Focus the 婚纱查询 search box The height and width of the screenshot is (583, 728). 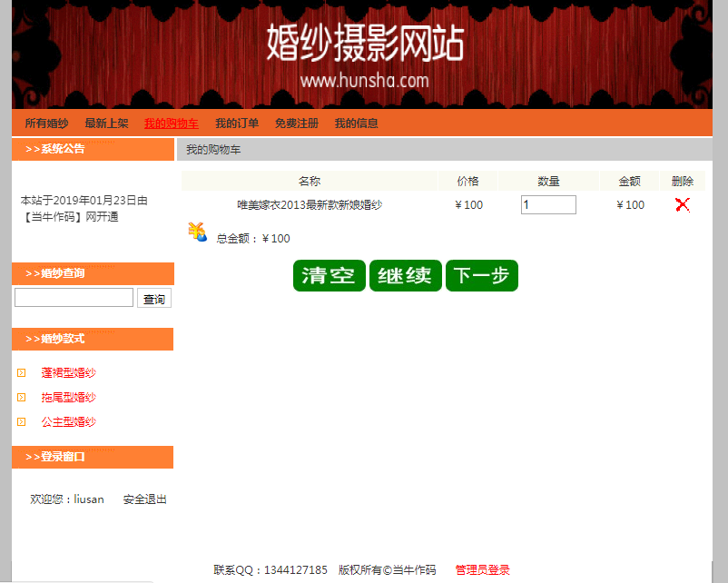coord(74,297)
